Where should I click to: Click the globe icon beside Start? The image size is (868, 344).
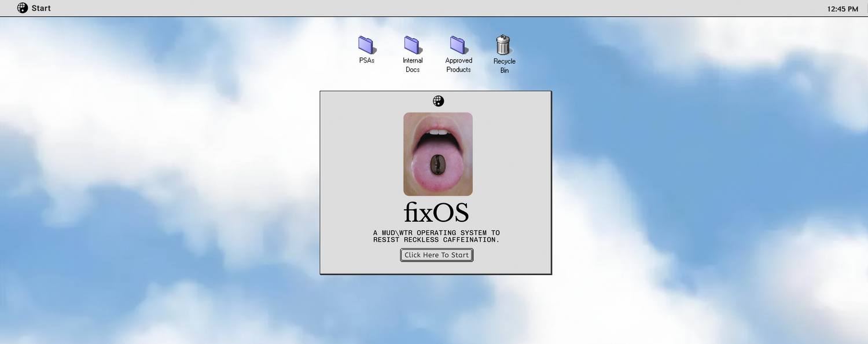click(x=23, y=8)
